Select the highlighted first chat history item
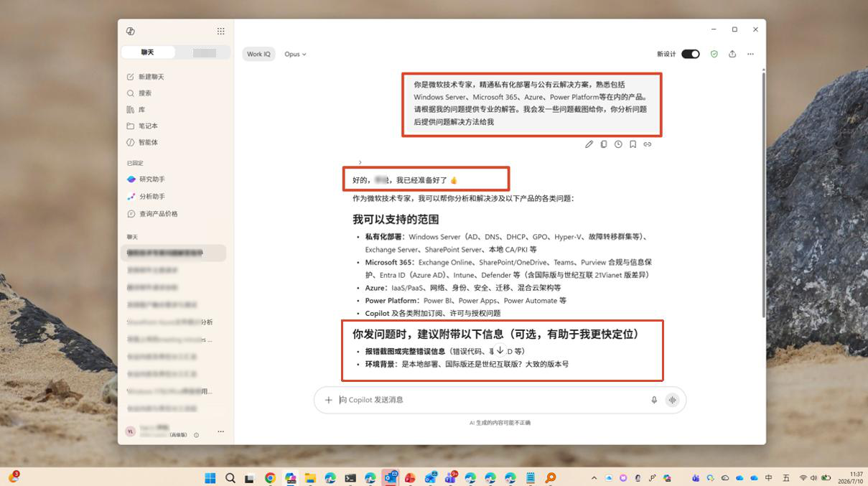Viewport: 868px width, 486px height. pyautogui.click(x=174, y=253)
